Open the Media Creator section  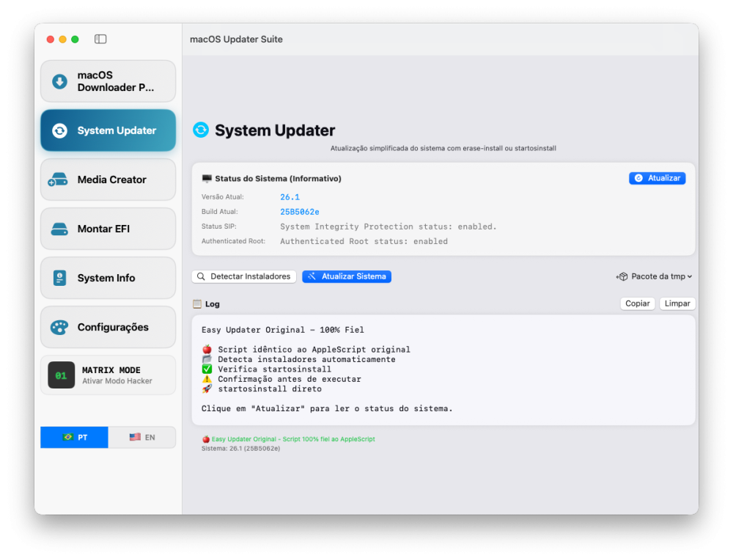coord(108,180)
